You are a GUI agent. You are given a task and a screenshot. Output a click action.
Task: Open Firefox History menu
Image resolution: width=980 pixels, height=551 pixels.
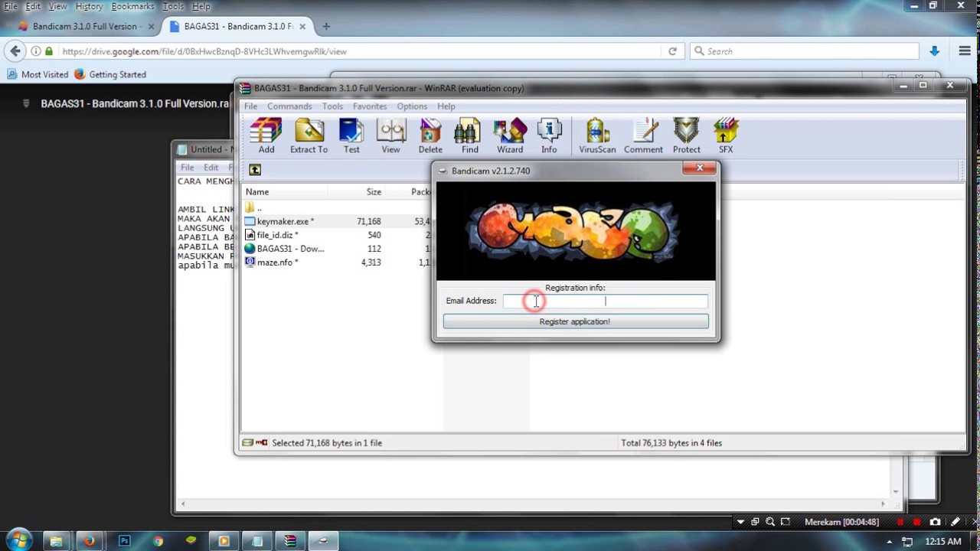click(x=89, y=6)
